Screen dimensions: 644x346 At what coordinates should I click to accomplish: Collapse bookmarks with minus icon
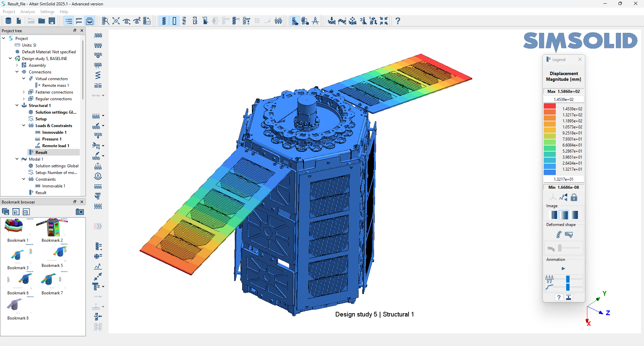click(26, 212)
